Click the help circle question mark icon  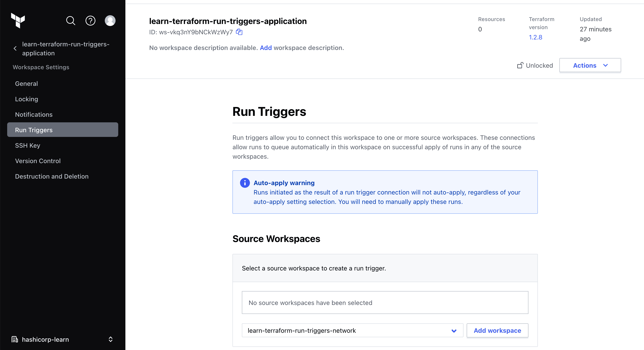tap(90, 20)
